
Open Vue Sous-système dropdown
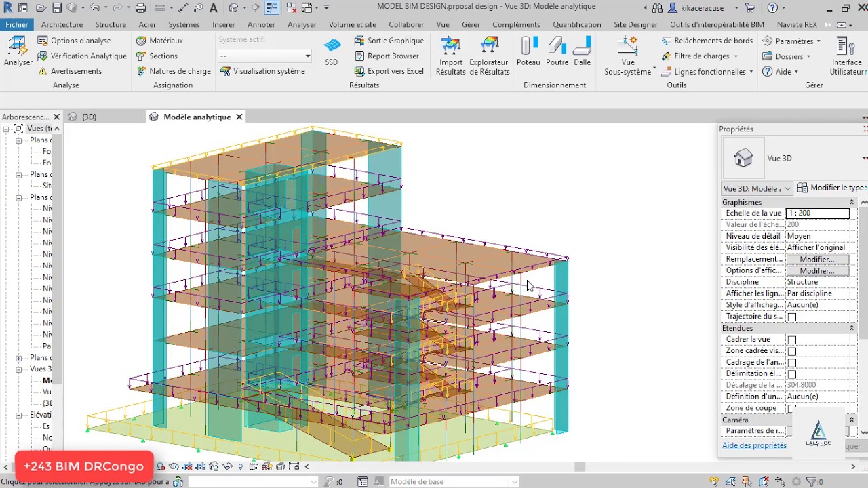(x=631, y=56)
